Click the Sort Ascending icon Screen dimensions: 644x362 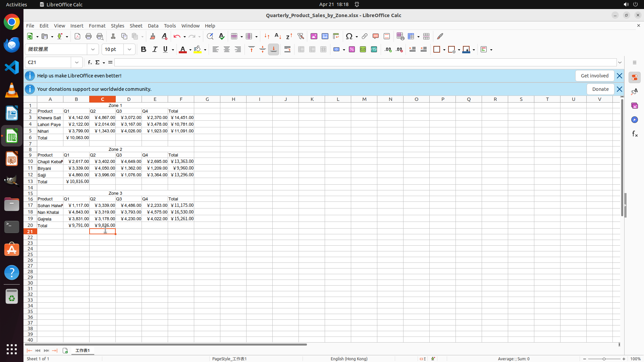(x=278, y=36)
